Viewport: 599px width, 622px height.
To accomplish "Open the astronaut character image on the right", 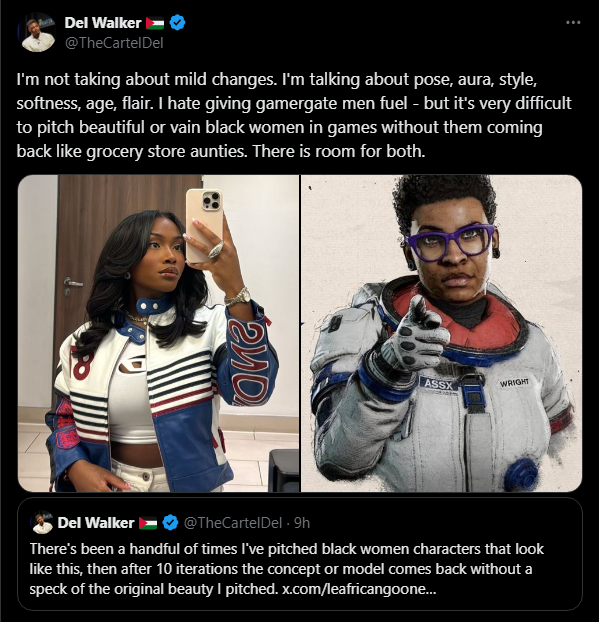I will tap(442, 334).
